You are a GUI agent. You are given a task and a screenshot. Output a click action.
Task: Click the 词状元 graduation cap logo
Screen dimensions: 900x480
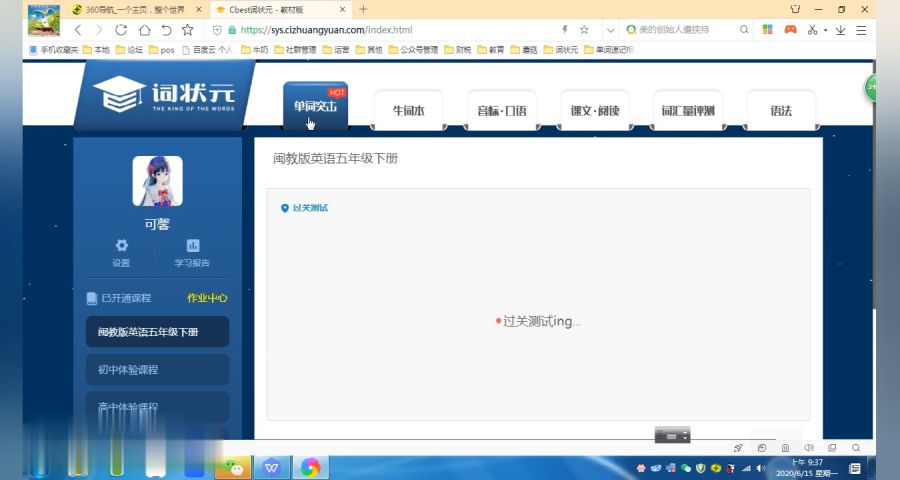[x=112, y=95]
